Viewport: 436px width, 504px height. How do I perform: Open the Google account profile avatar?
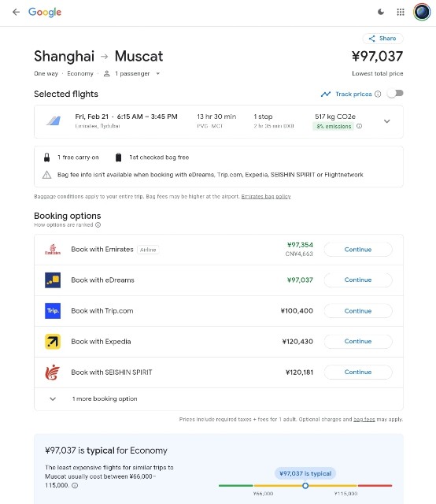(x=422, y=13)
